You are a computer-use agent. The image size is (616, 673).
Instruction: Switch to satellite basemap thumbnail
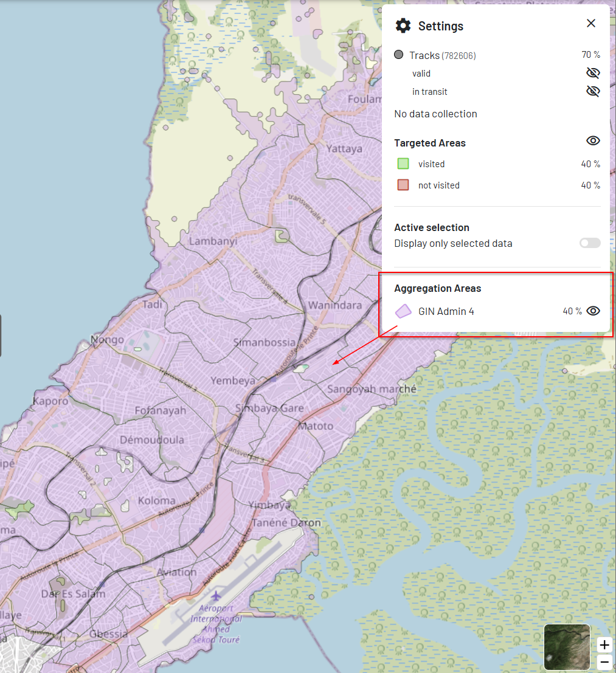pos(567,647)
